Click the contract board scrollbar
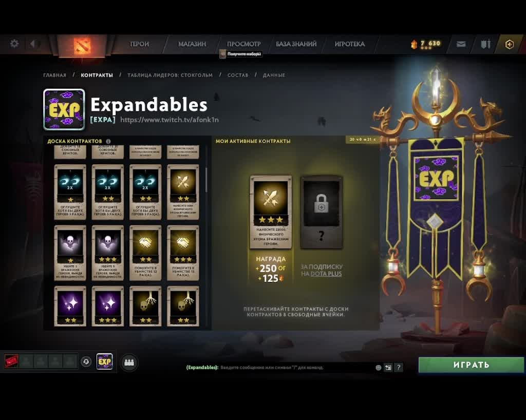Image resolution: width=526 pixels, height=420 pixels. pos(206,180)
